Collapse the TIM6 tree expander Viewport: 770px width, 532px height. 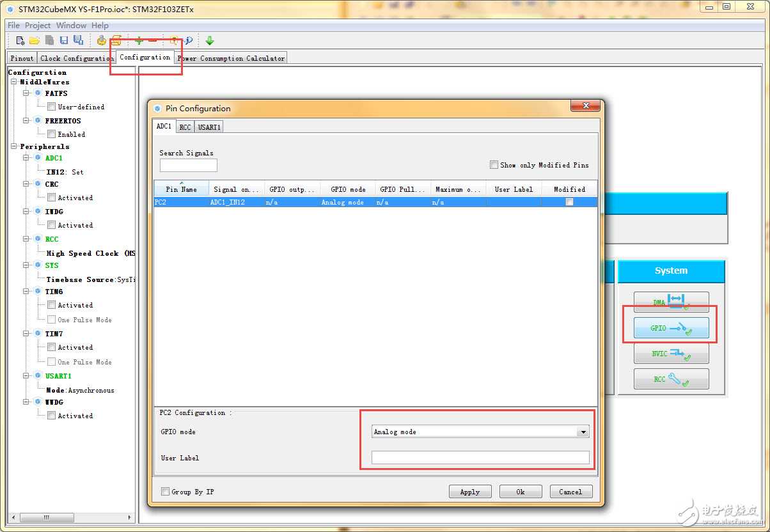26,291
